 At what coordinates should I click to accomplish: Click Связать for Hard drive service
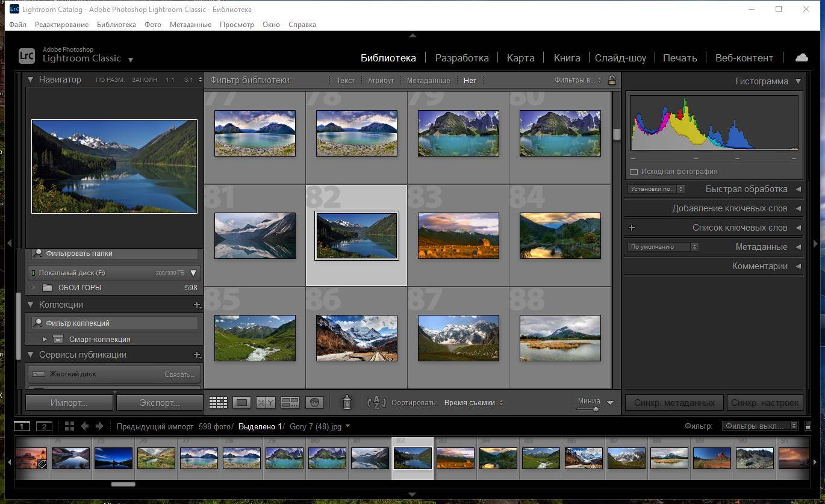tap(179, 375)
